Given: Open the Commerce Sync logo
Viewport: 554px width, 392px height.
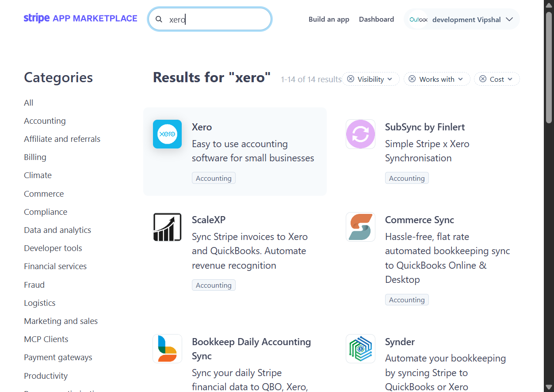Looking at the screenshot, I should (360, 227).
